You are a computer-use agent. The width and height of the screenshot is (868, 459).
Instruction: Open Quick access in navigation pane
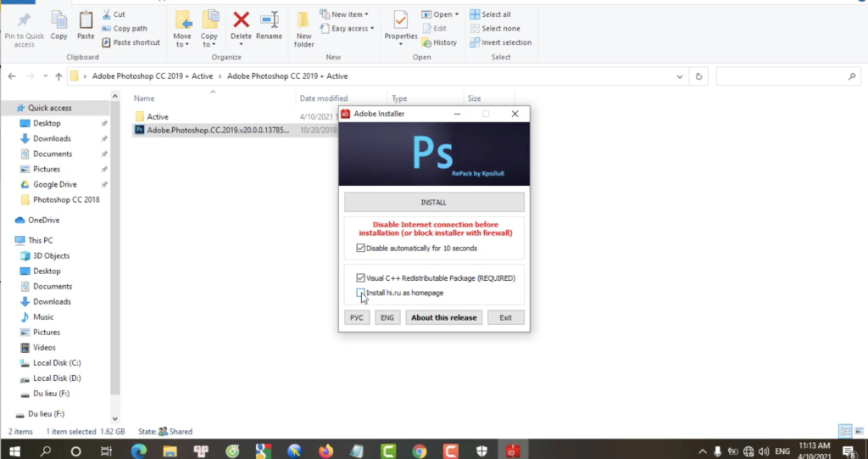point(50,108)
